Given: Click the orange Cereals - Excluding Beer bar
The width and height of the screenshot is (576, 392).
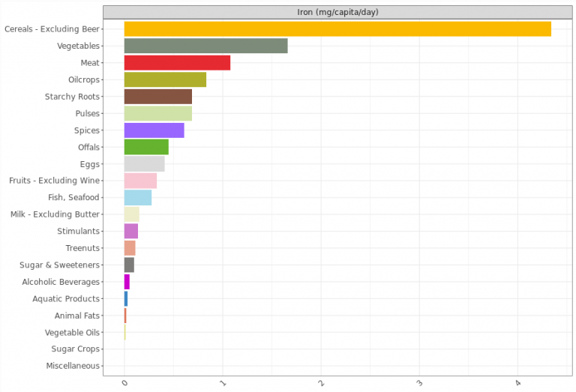Looking at the screenshot, I should click(x=337, y=29).
